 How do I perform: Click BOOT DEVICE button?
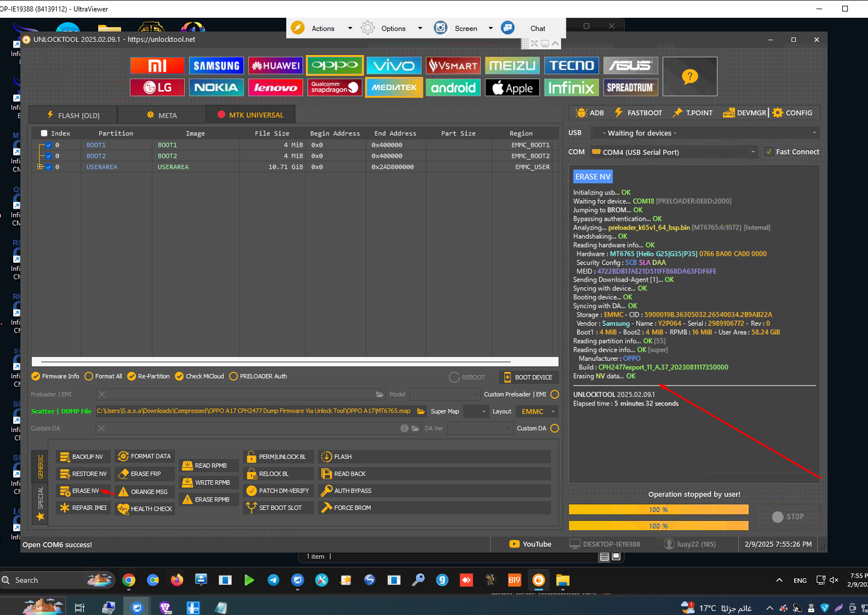[528, 377]
